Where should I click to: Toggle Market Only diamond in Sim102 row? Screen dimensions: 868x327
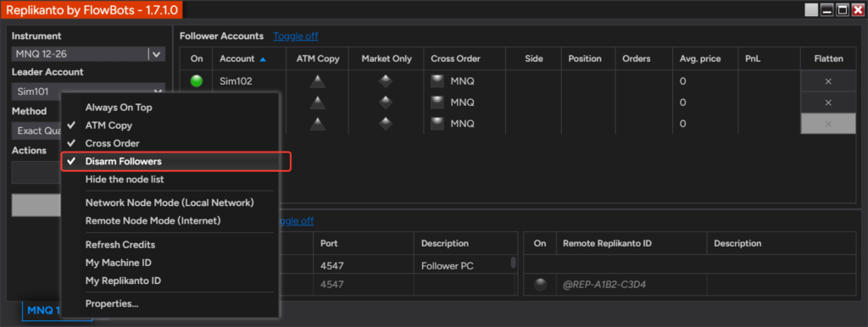point(386,81)
